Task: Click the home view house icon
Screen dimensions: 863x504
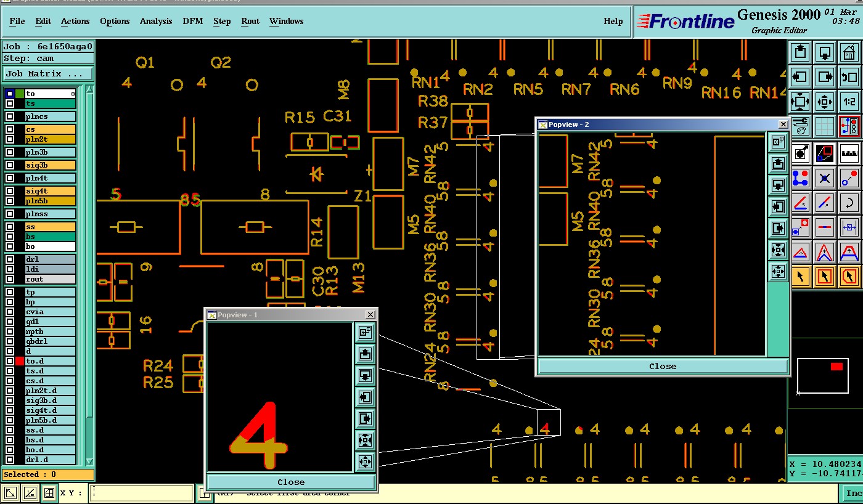Action: (849, 52)
